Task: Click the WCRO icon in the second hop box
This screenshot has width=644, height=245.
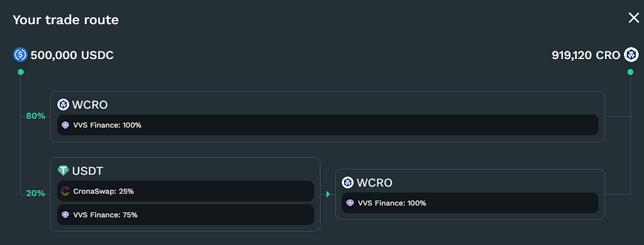Action: [348, 183]
